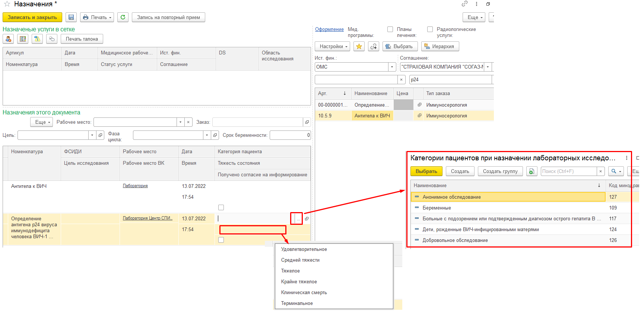Click the link-arrow icon beside the star

tap(374, 46)
